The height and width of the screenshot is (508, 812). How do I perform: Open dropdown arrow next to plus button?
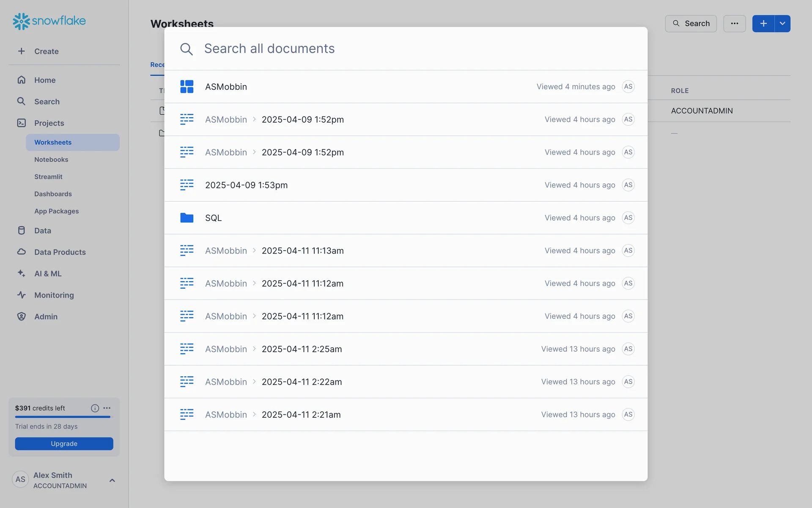coord(782,24)
